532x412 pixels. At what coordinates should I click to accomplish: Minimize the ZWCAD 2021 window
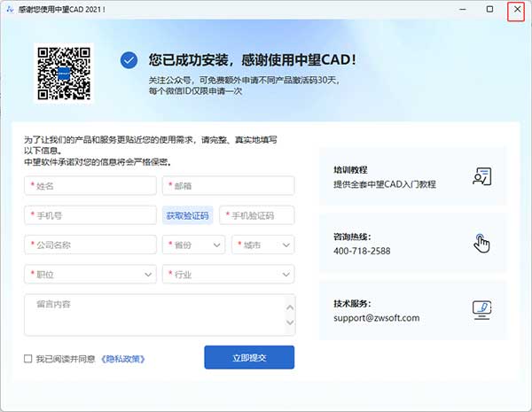click(x=463, y=9)
